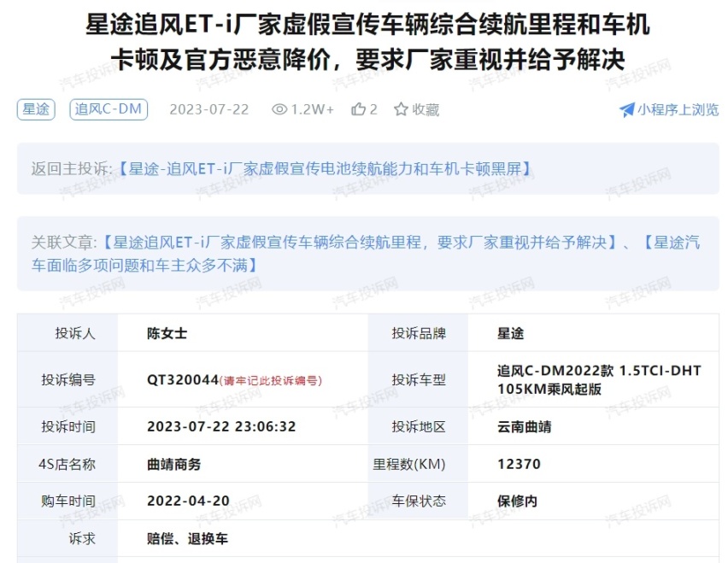This screenshot has height=563, width=728.
Task: Open the 星途 brand tag
Action: click(x=36, y=109)
